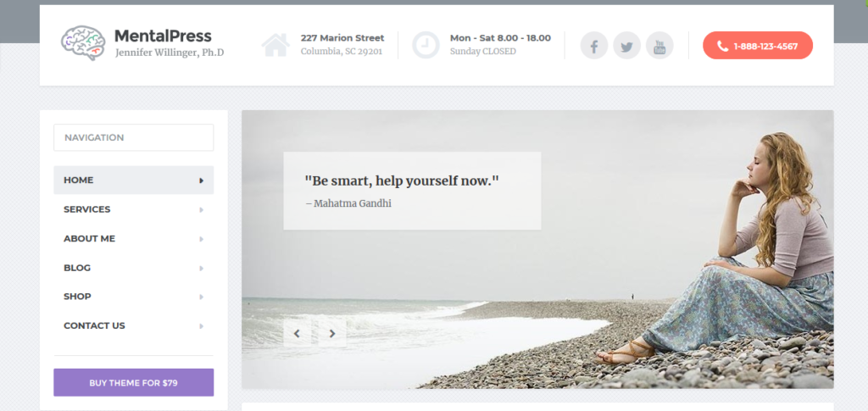Click Buy Theme for $79 button
This screenshot has width=868, height=411.
(x=133, y=382)
